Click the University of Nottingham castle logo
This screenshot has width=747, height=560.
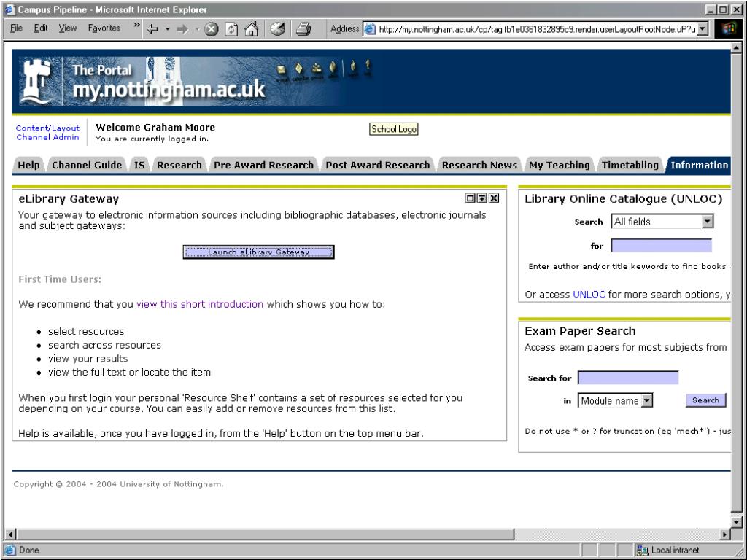tap(37, 81)
